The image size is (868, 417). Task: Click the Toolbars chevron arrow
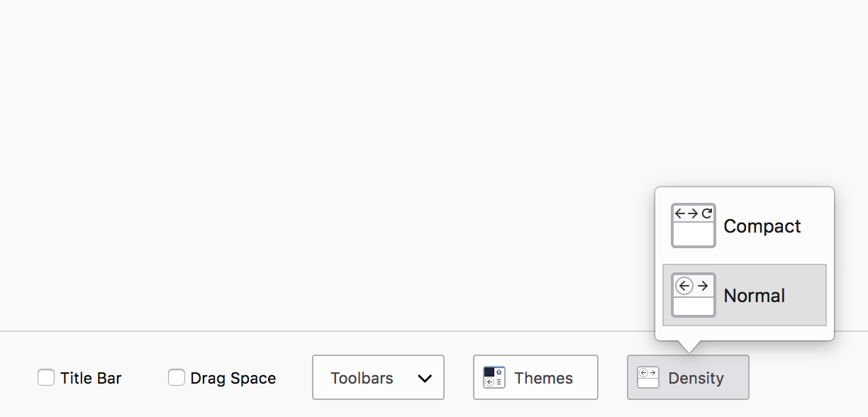pyautogui.click(x=425, y=379)
